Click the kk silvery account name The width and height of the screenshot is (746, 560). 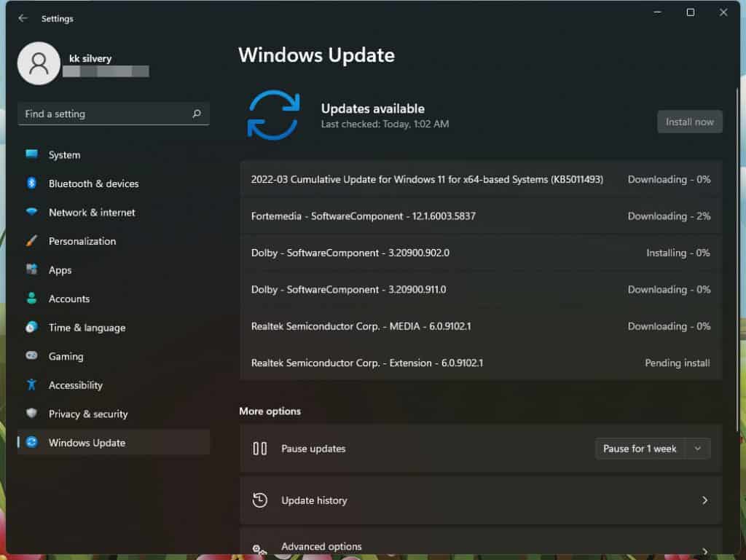pyautogui.click(x=90, y=58)
